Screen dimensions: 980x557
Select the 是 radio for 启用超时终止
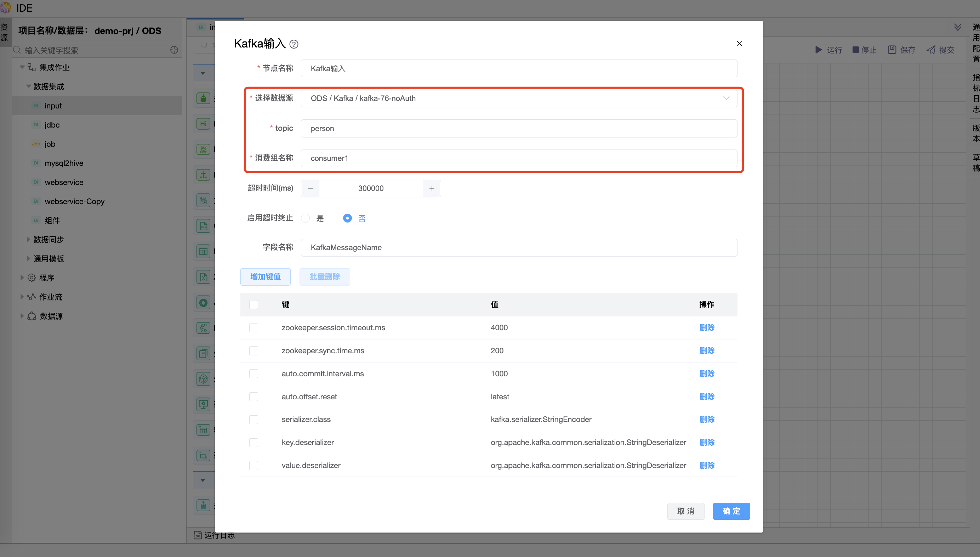[306, 218]
